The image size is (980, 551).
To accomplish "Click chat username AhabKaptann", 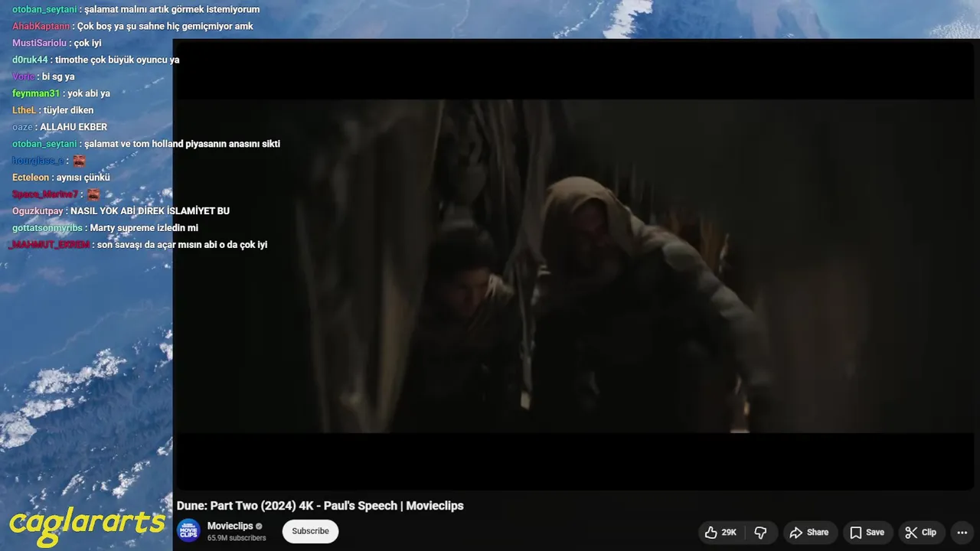I will [x=41, y=26].
